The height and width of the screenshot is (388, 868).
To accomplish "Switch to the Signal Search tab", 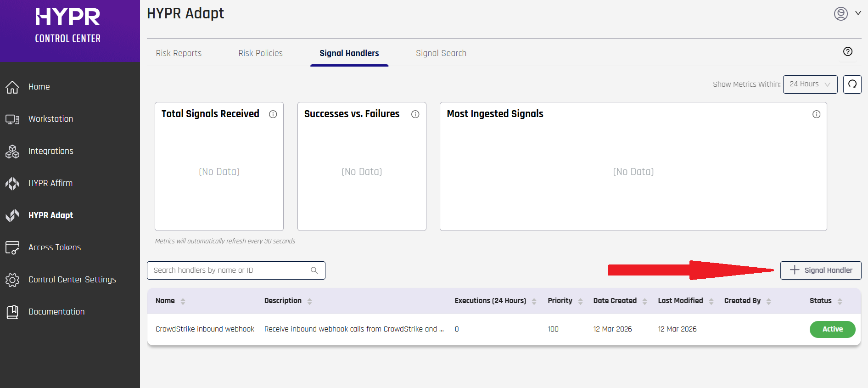I will [x=441, y=53].
